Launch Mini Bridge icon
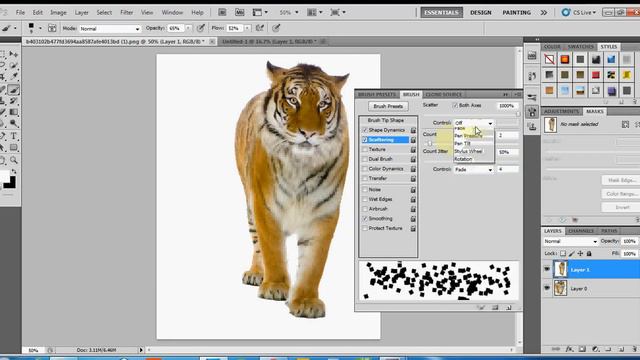The height and width of the screenshot is (360, 640). pyautogui.click(x=240, y=13)
